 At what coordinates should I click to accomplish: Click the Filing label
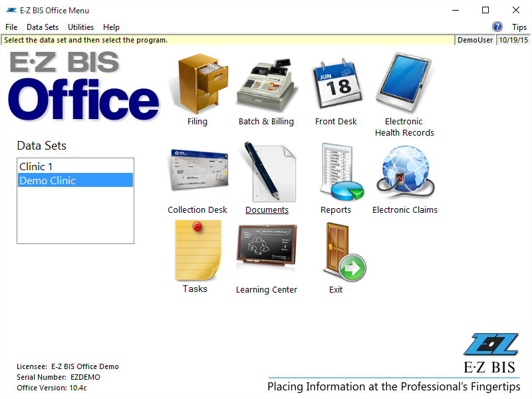197,122
